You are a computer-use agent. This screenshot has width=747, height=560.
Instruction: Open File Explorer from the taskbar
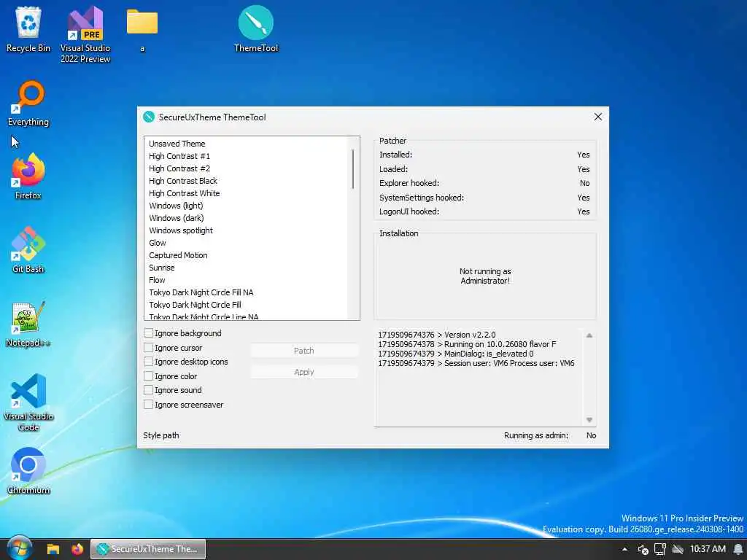[53, 549]
